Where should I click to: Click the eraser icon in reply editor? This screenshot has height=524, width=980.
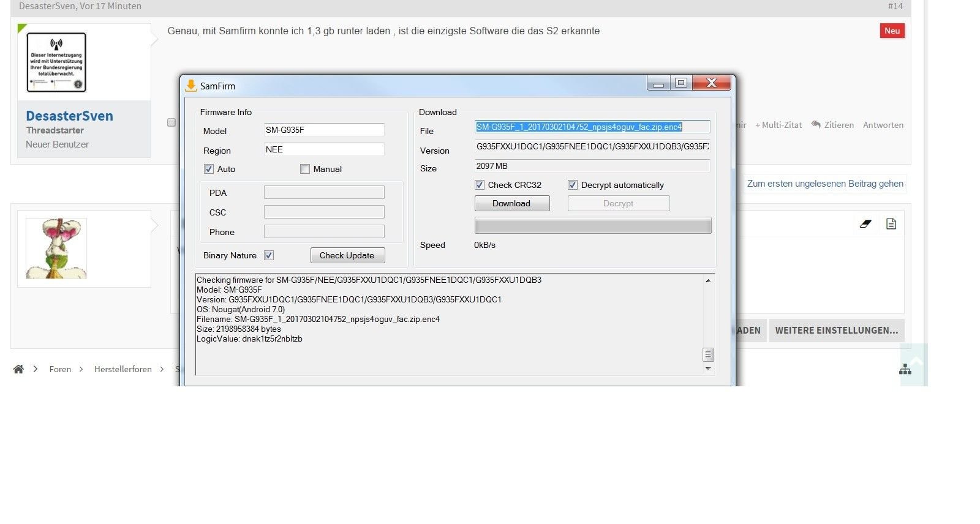(x=865, y=224)
